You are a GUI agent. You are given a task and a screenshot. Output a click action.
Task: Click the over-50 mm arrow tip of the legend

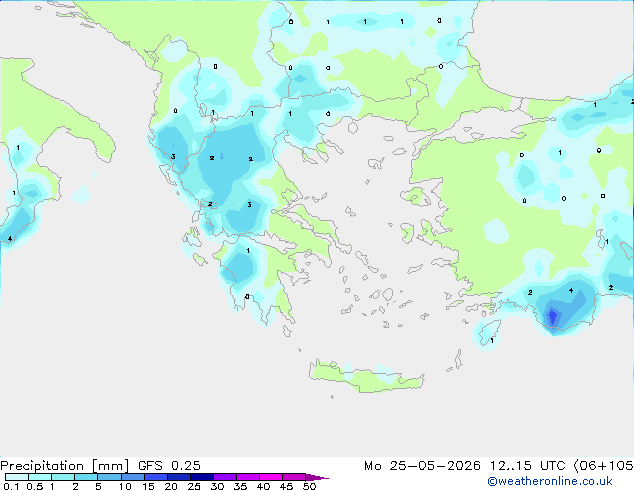pyautogui.click(x=317, y=478)
